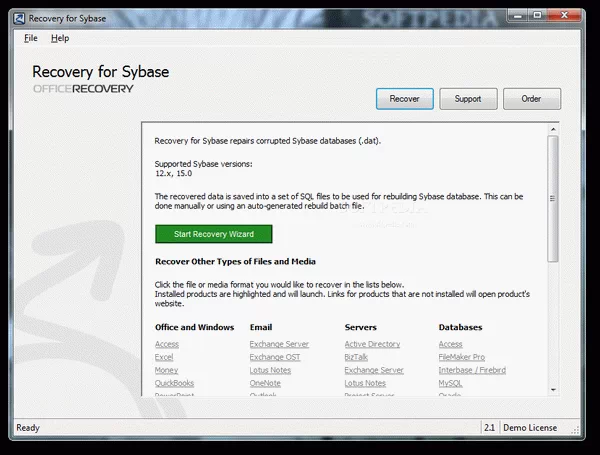This screenshot has height=455, width=600.
Task: Minimize the Recovery for Sybase window
Action: click(518, 16)
